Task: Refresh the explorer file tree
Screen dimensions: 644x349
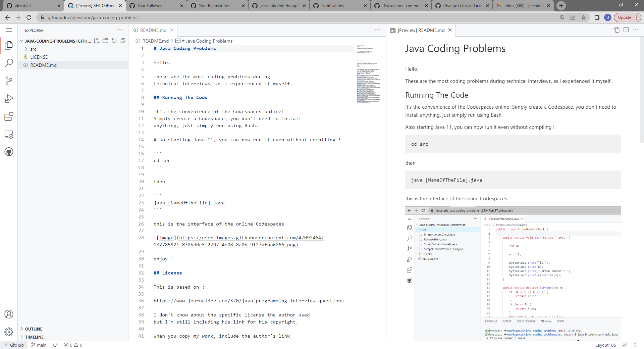Action: pos(114,41)
